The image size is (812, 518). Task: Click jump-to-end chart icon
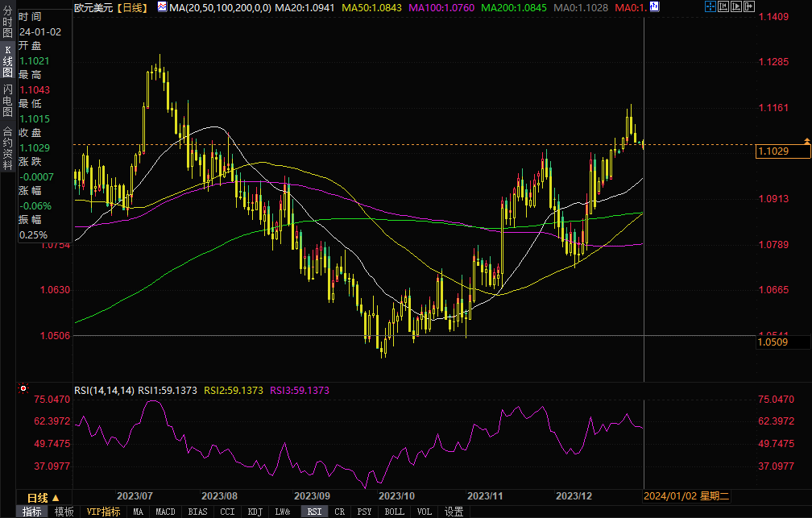tap(749, 6)
